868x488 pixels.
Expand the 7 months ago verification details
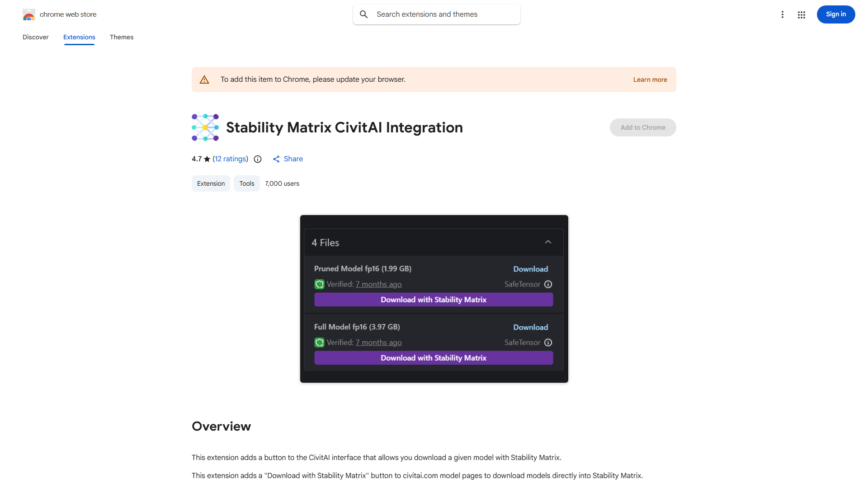378,284
